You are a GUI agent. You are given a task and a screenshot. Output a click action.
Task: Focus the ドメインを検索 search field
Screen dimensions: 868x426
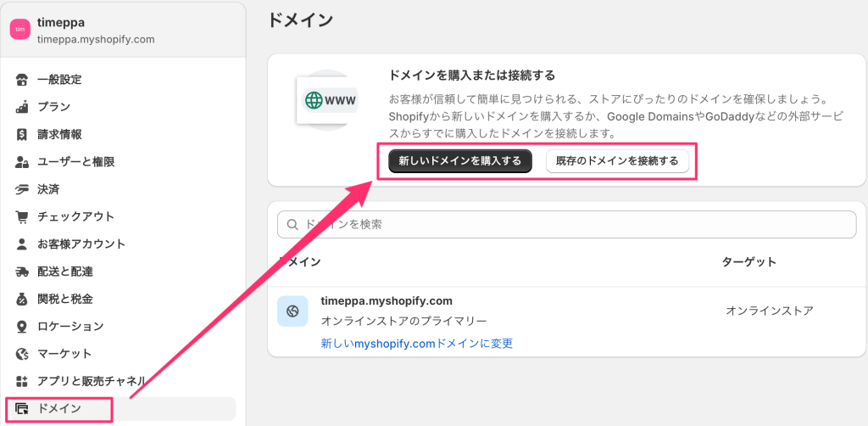(x=567, y=224)
